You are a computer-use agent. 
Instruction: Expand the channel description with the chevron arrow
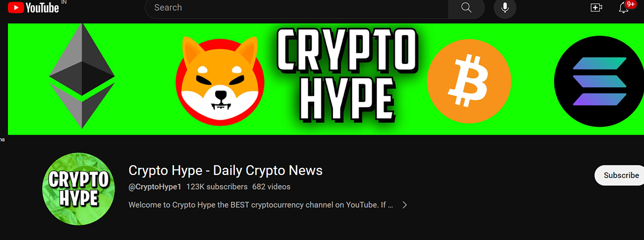[x=405, y=205]
